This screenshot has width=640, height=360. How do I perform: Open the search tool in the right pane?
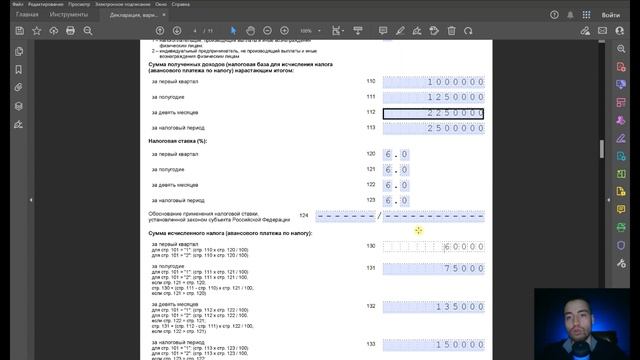coord(621,49)
